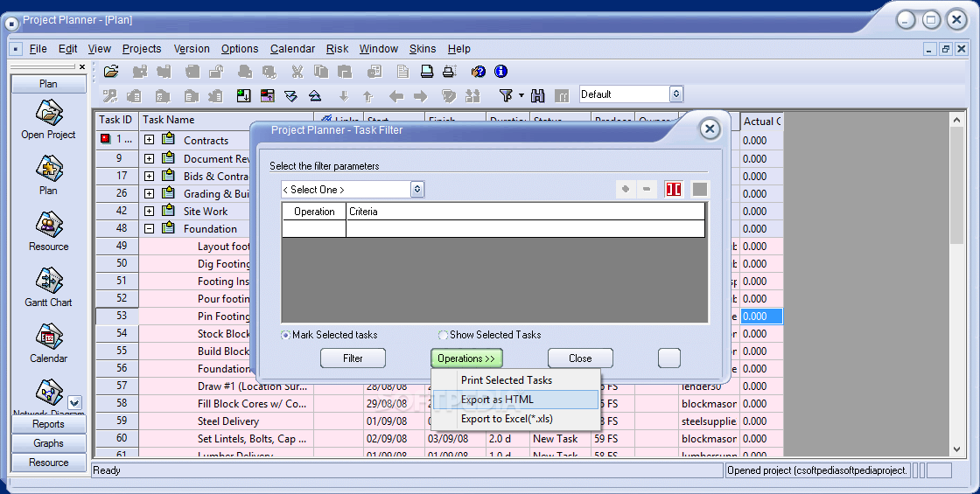This screenshot has height=494, width=980.
Task: Click the outdent left arrow icon
Action: [x=396, y=95]
